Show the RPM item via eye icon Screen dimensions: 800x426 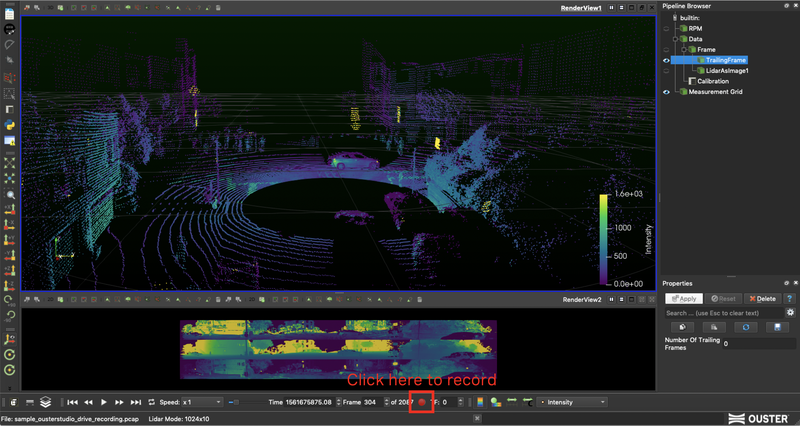click(666, 28)
